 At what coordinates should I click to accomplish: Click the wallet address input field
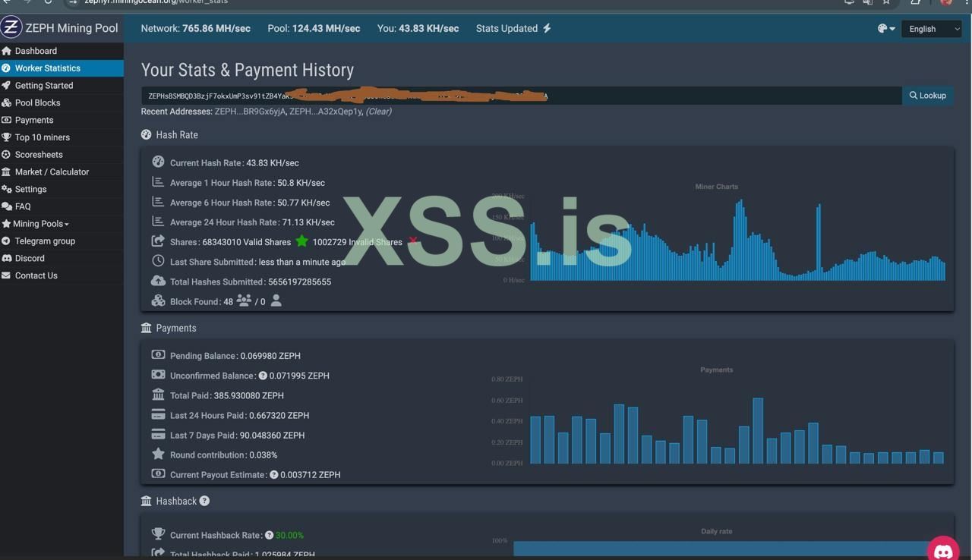pyautogui.click(x=521, y=96)
